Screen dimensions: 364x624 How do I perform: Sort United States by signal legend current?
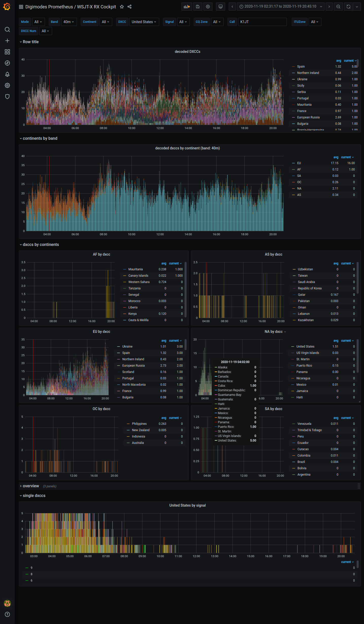tap(347, 562)
